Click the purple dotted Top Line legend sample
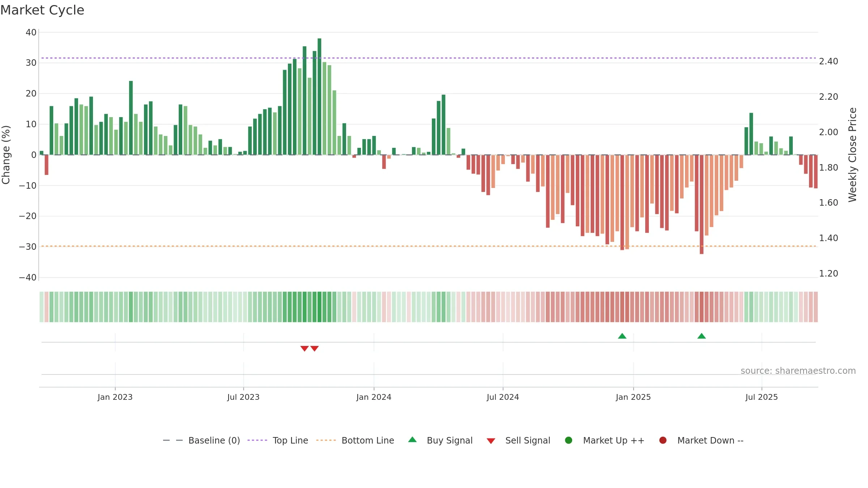The height and width of the screenshot is (488, 868). pyautogui.click(x=257, y=440)
